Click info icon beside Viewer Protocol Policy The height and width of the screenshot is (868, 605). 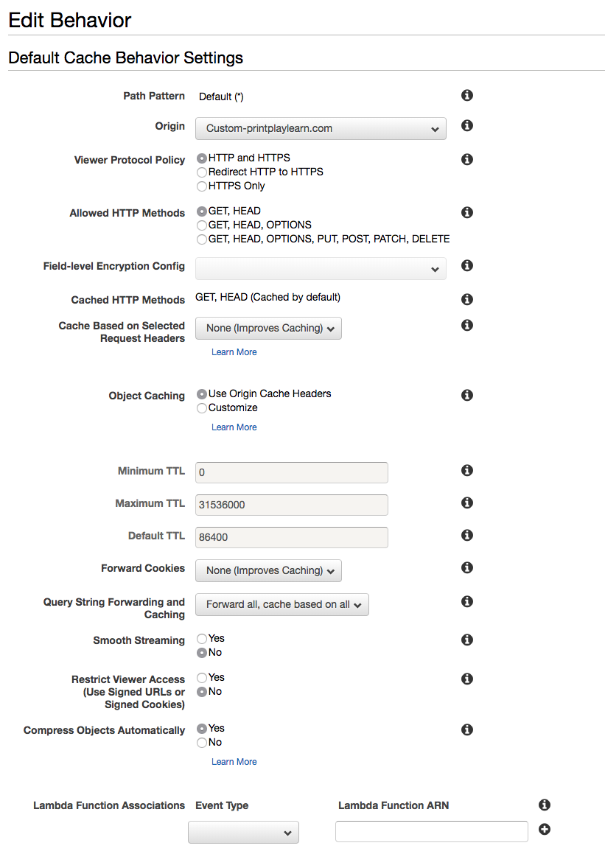[x=466, y=159]
